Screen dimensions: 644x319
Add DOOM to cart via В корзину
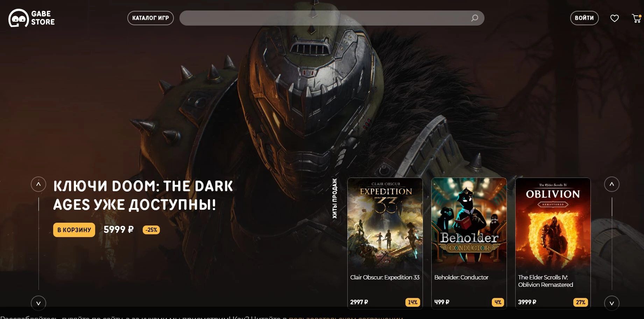(74, 230)
